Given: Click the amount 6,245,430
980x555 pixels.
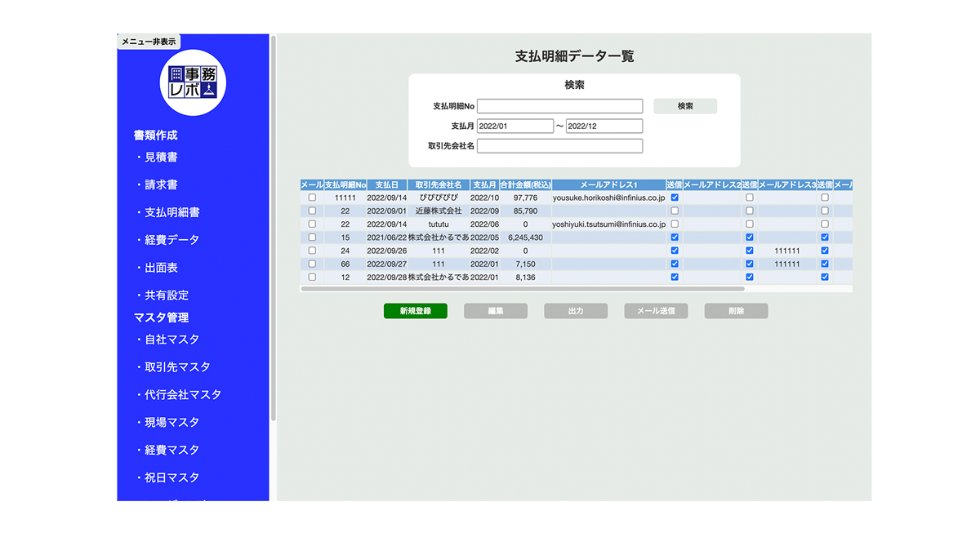Looking at the screenshot, I should [x=525, y=238].
